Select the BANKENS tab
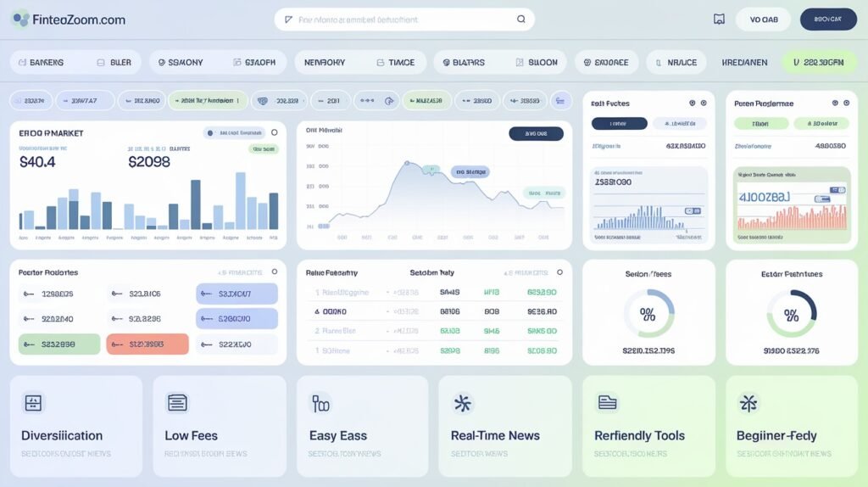The width and height of the screenshot is (868, 487). click(x=42, y=63)
